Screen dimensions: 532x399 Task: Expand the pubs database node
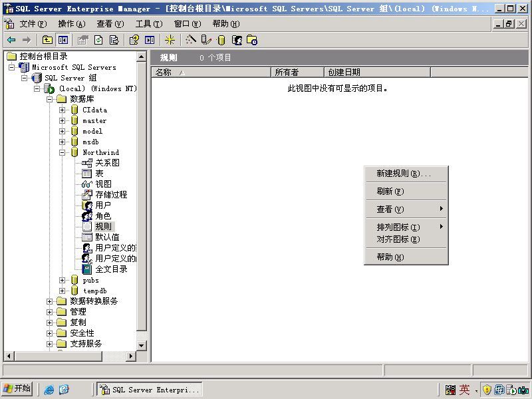[62, 280]
